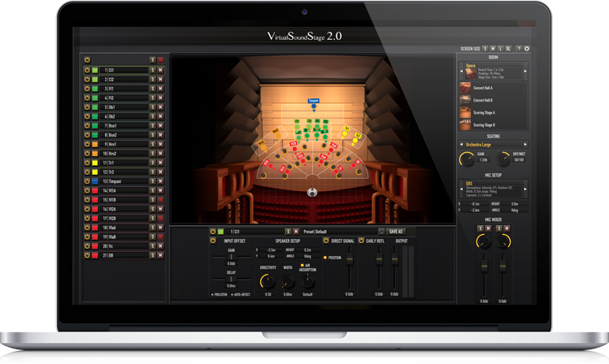609x364 pixels.
Task: Open the Preset Default field
Action: tap(340, 232)
